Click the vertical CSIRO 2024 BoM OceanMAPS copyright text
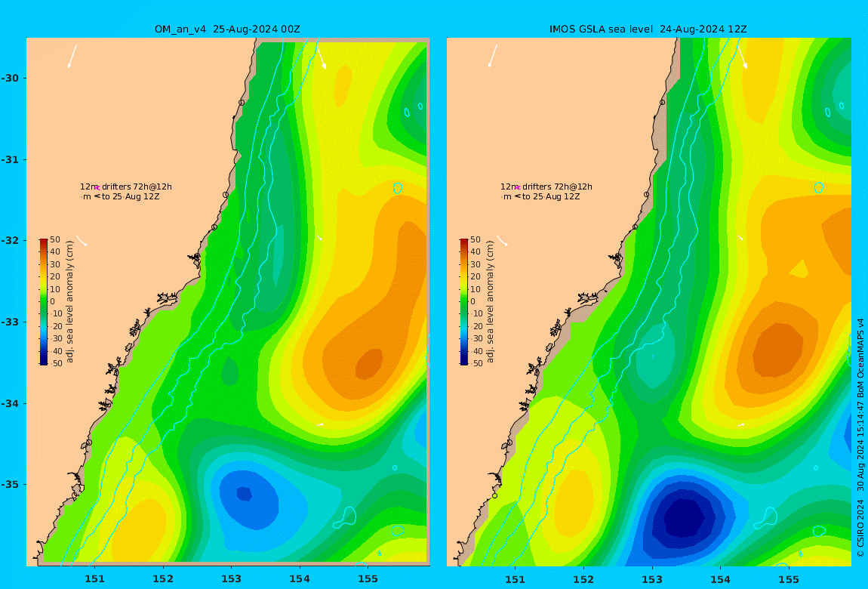 860,437
